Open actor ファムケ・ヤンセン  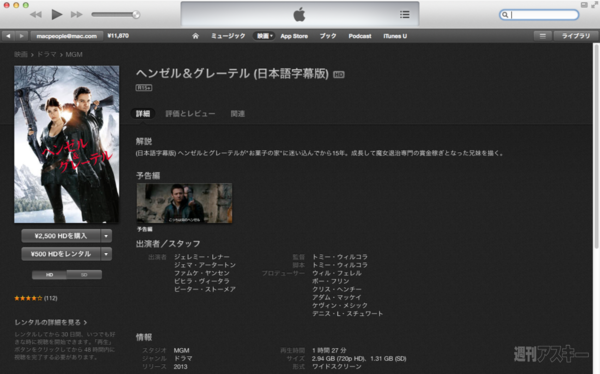202,273
